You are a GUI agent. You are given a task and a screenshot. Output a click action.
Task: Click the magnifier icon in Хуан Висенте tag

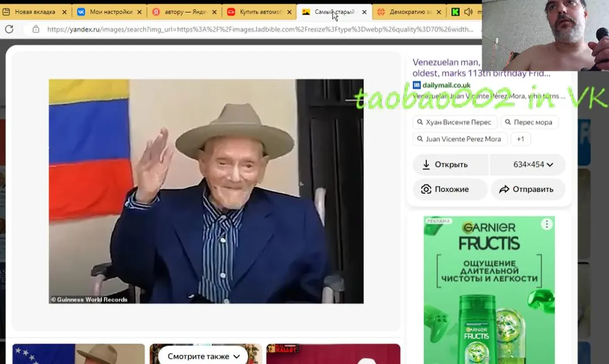[420, 122]
